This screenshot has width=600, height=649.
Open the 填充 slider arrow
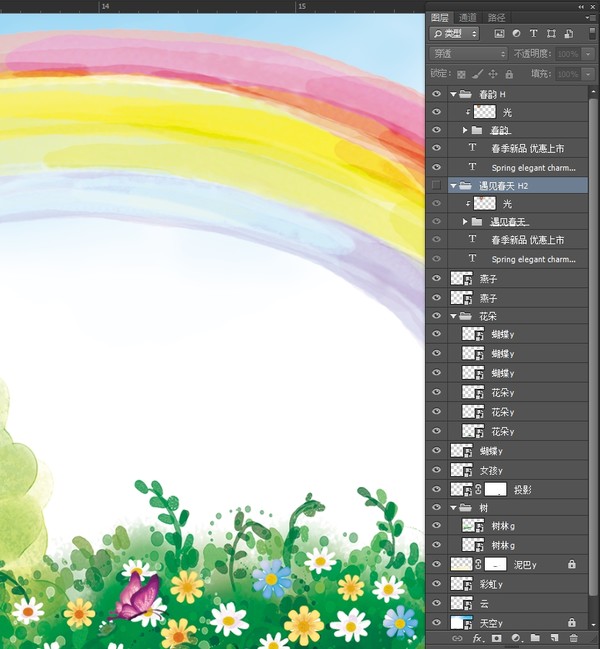pyautogui.click(x=588, y=75)
